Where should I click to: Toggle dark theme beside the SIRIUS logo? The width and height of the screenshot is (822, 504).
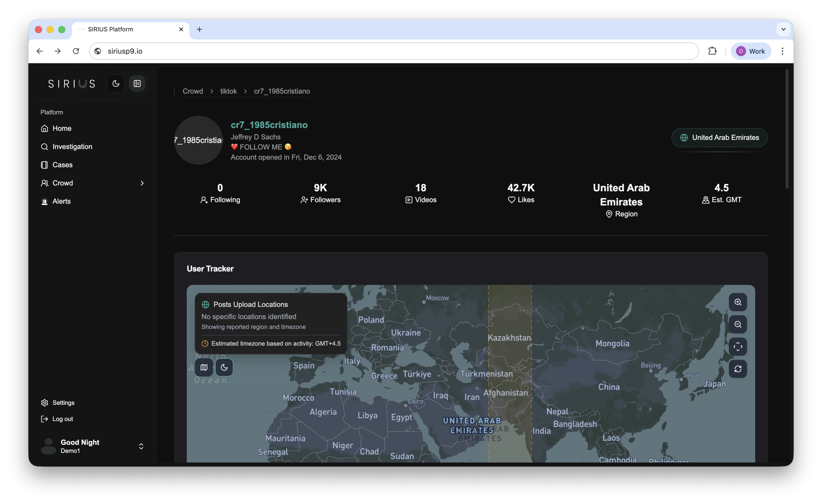click(x=116, y=83)
